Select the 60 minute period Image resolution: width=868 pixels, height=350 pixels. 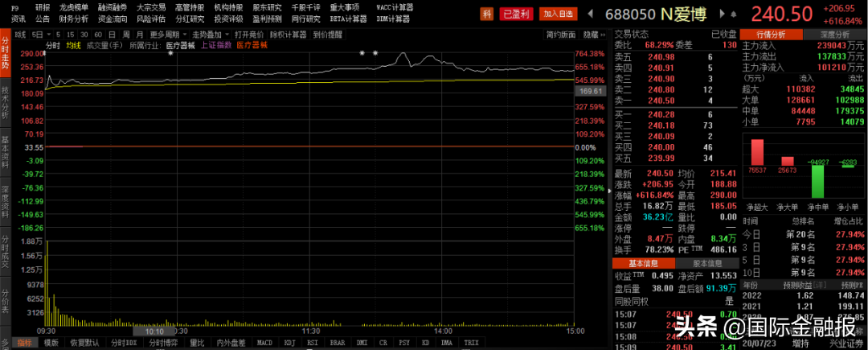[97, 35]
